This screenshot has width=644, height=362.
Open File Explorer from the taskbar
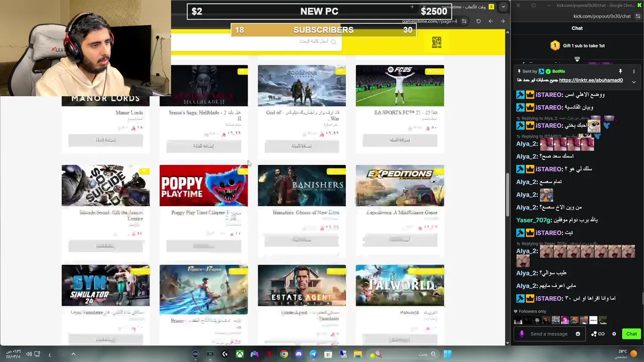357,354
